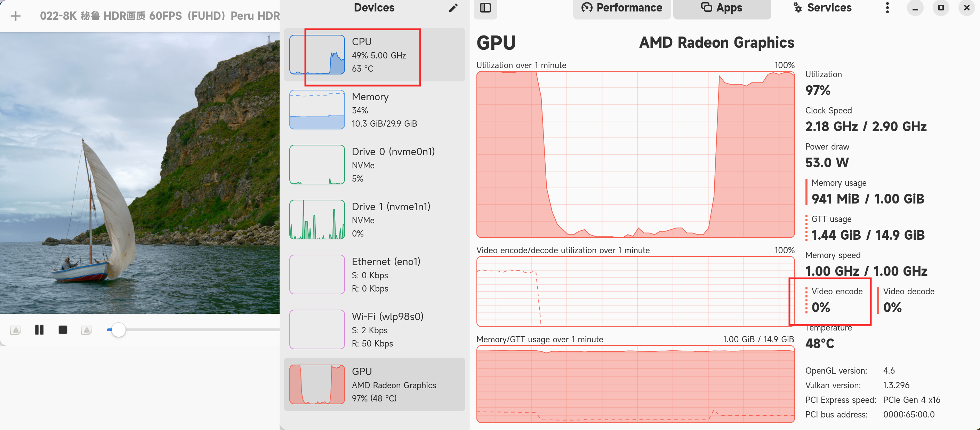Toggle the sidebar panel icon
Viewport: 980px width, 430px height.
[485, 8]
